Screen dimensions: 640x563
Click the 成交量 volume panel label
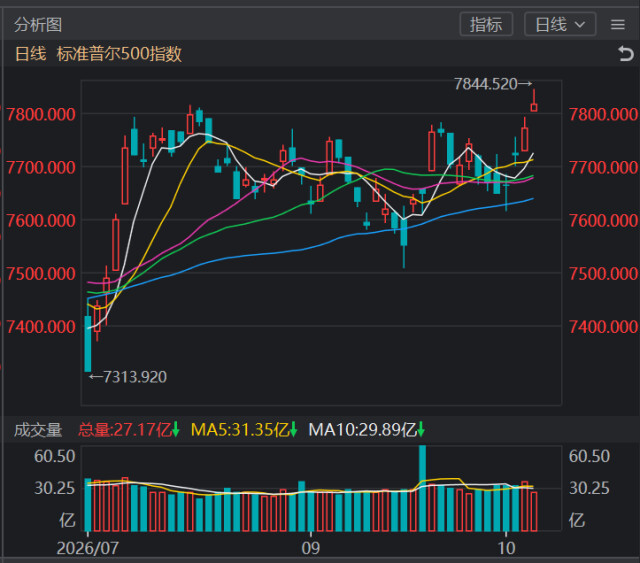tap(38, 430)
